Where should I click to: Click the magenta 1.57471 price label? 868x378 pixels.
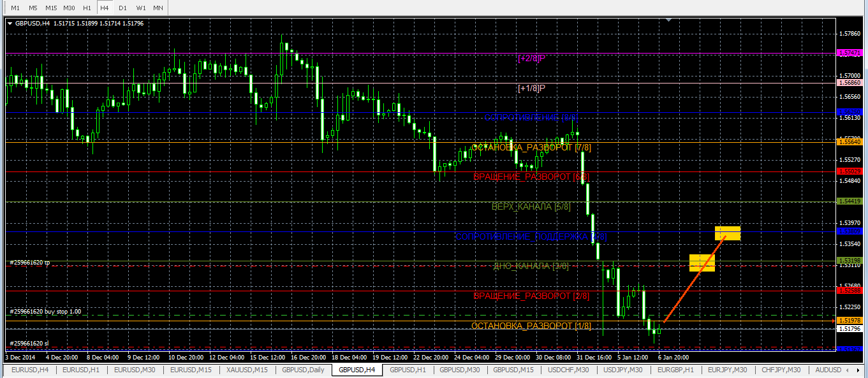(849, 54)
